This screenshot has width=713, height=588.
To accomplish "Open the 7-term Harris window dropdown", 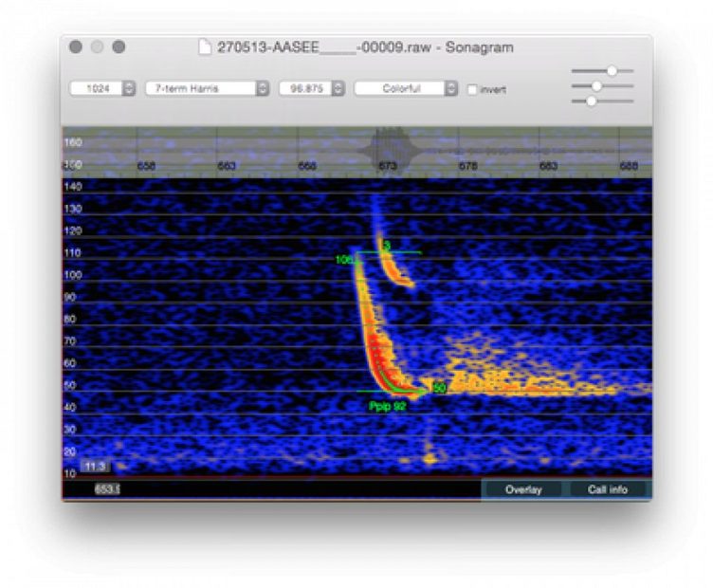I will coord(207,88).
